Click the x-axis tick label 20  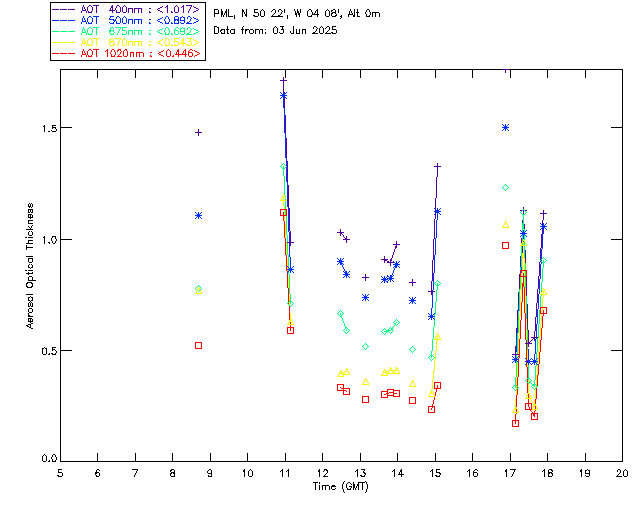622,473
